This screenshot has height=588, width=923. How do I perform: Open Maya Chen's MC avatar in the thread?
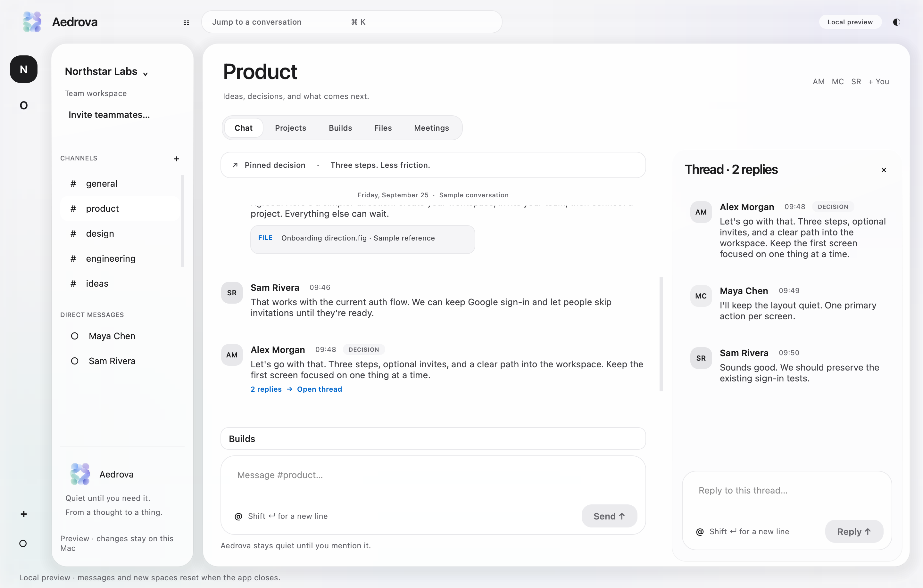click(x=701, y=296)
